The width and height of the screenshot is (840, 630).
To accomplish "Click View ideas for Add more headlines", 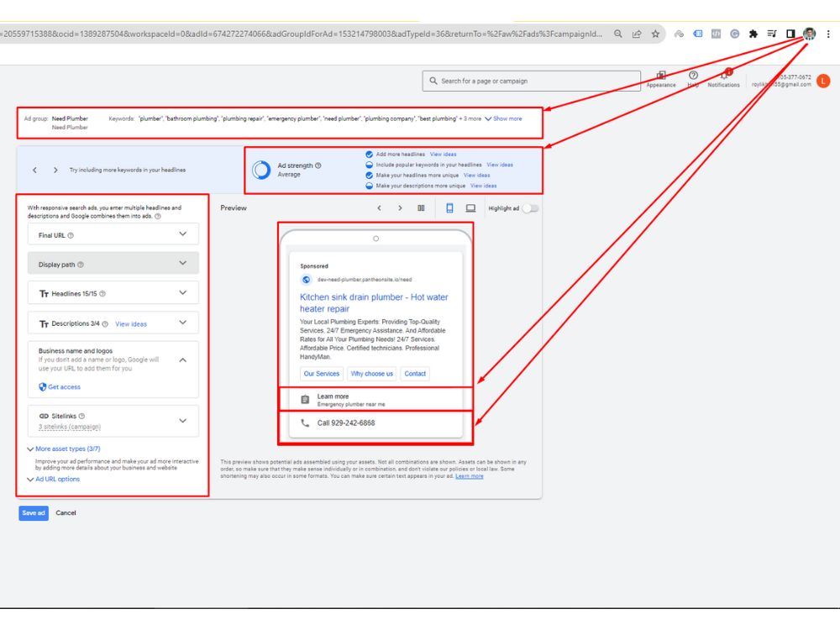I will pyautogui.click(x=443, y=155).
